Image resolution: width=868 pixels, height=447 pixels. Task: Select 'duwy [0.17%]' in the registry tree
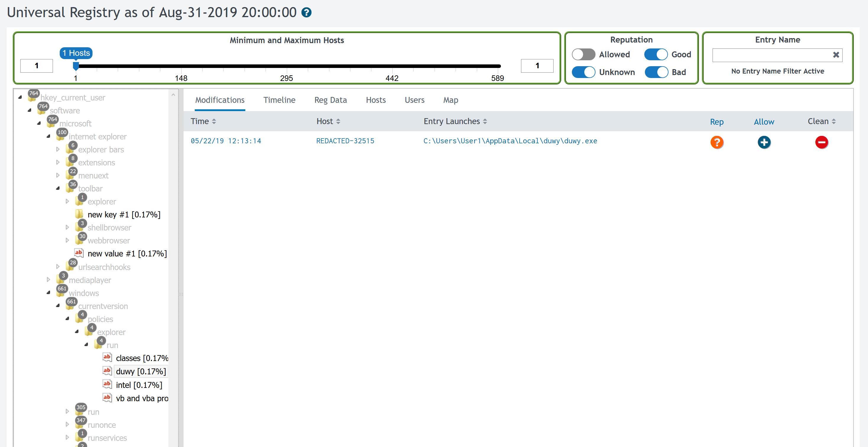[x=141, y=371]
